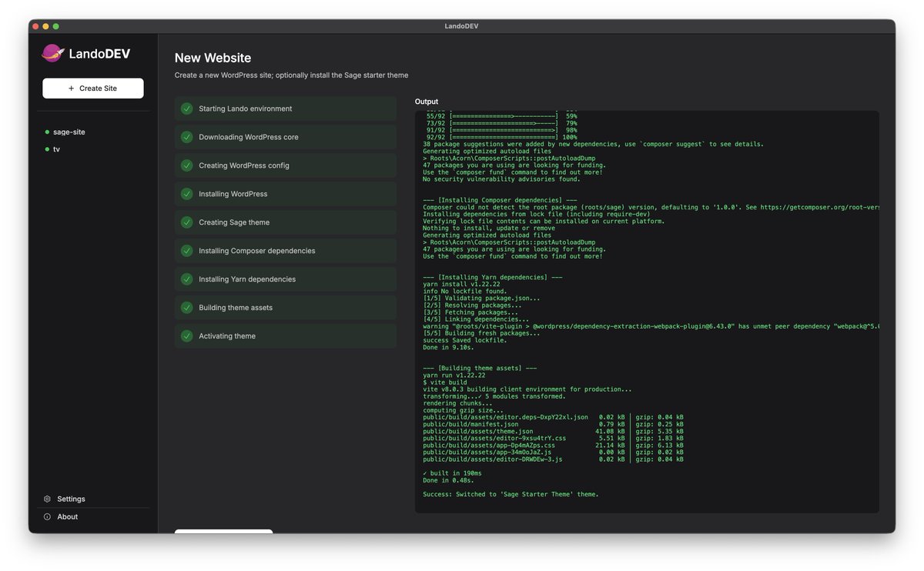
Task: Open the sage-site project in the sidebar
Action: coord(69,132)
